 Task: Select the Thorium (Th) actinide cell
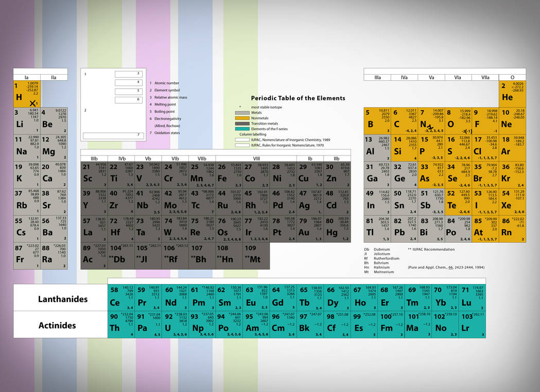click(x=121, y=324)
